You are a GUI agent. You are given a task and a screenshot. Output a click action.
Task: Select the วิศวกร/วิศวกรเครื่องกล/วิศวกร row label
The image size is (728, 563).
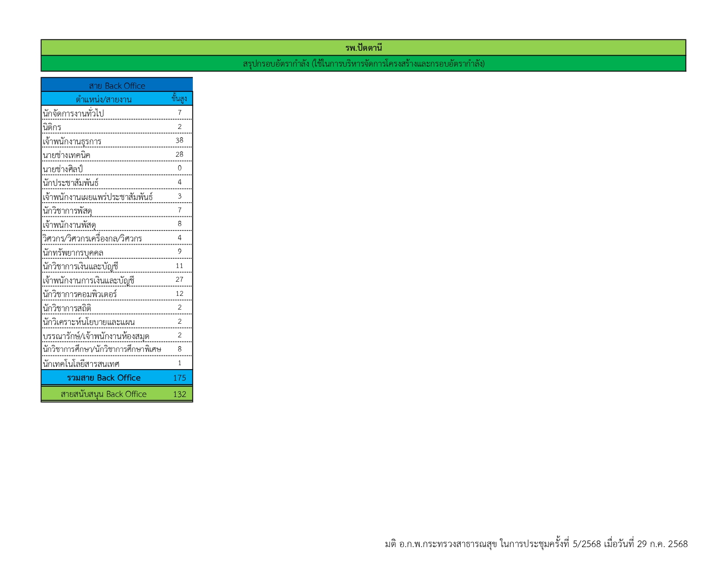[92, 239]
